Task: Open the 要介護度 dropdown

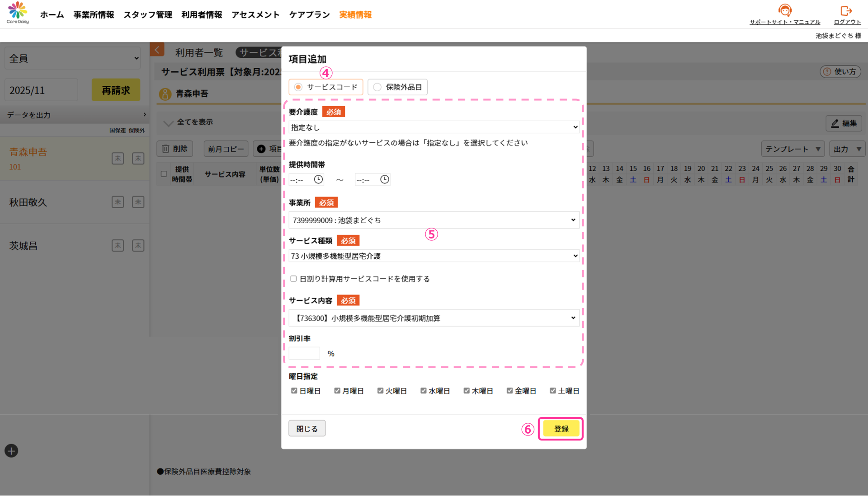Action: click(434, 127)
